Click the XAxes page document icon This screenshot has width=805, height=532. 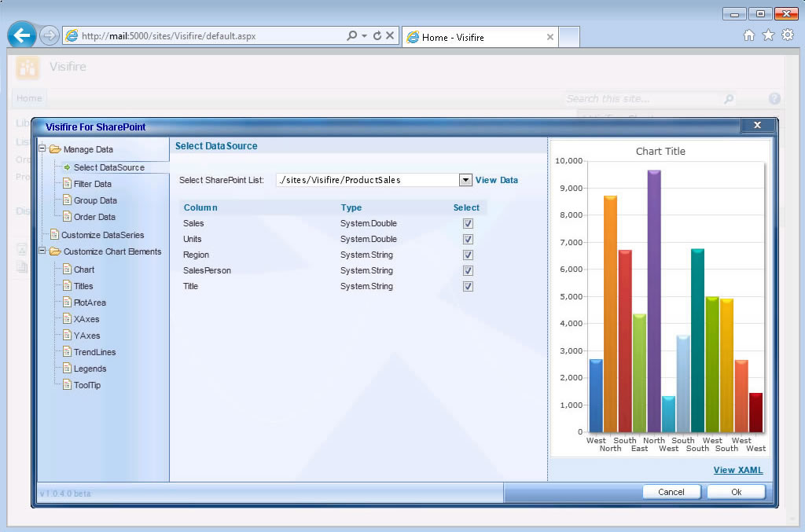[x=68, y=318]
